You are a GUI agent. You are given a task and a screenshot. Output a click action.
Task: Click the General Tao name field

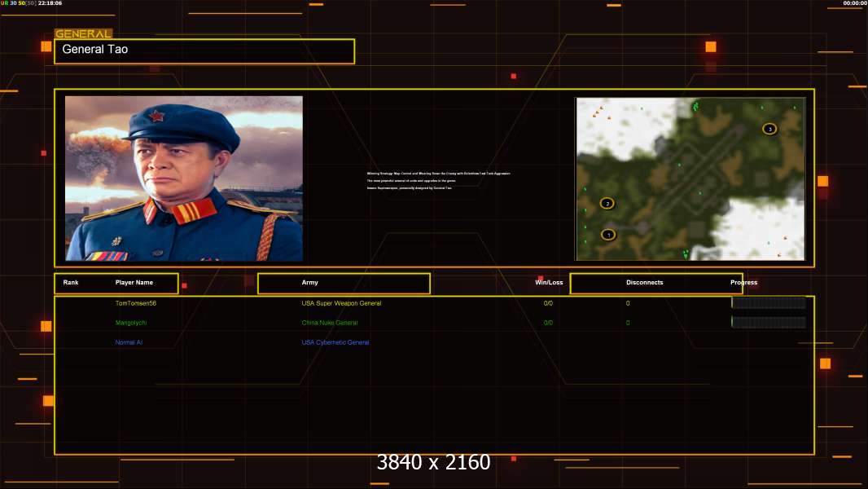204,51
